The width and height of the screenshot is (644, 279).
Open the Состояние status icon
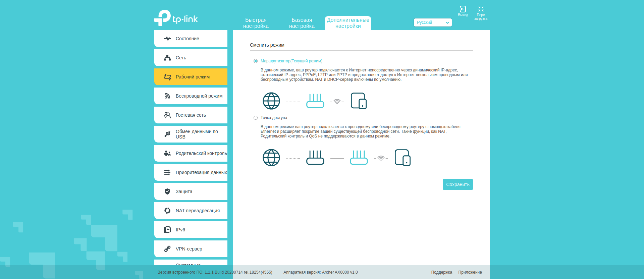point(167,39)
